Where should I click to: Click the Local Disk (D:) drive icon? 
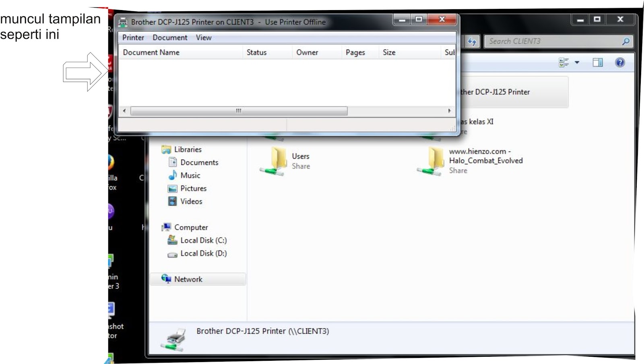[173, 254]
